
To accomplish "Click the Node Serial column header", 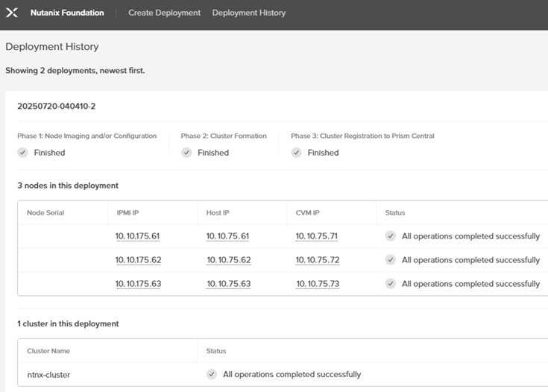I will click(45, 213).
